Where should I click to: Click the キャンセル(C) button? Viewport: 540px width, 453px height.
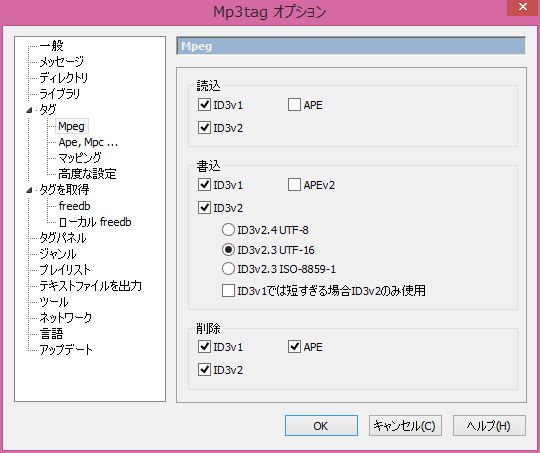tap(405, 426)
